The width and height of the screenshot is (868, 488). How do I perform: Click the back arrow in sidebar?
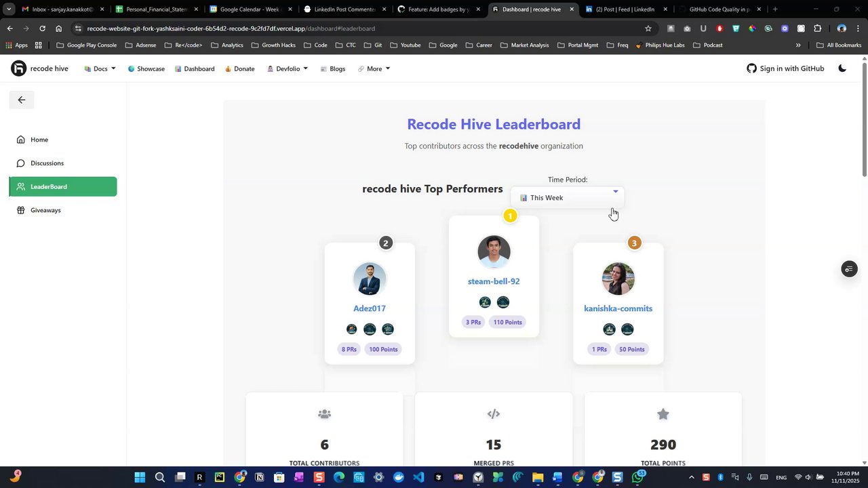(x=22, y=100)
